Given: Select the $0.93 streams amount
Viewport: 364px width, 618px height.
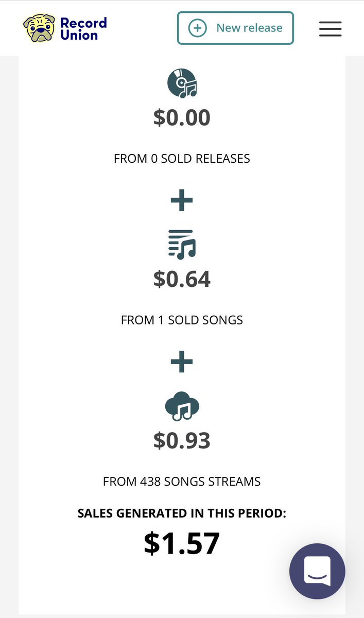Looking at the screenshot, I should (x=182, y=441).
